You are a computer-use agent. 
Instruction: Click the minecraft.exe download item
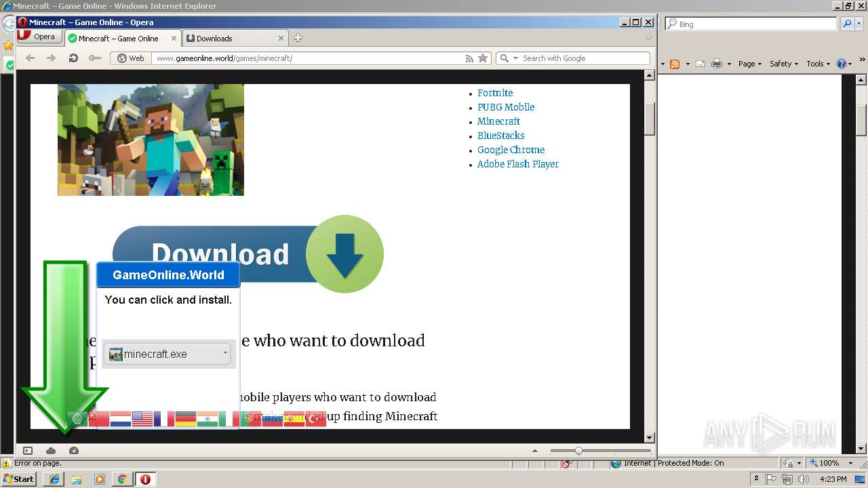(x=167, y=354)
